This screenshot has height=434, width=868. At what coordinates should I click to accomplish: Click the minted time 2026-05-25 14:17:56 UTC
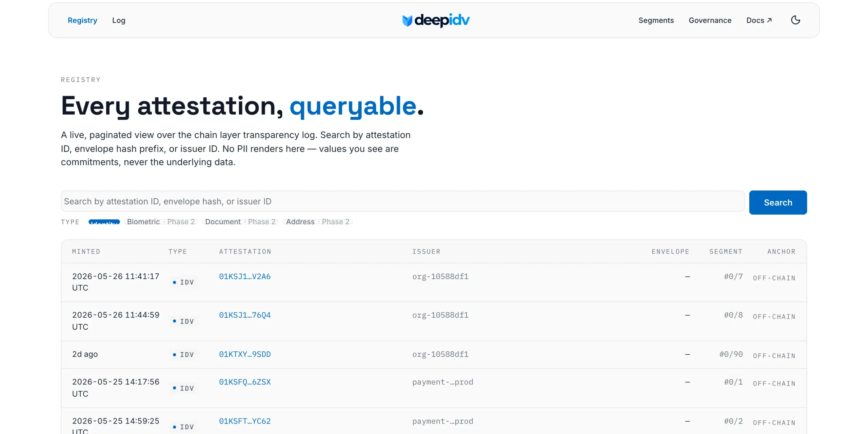[x=116, y=388]
